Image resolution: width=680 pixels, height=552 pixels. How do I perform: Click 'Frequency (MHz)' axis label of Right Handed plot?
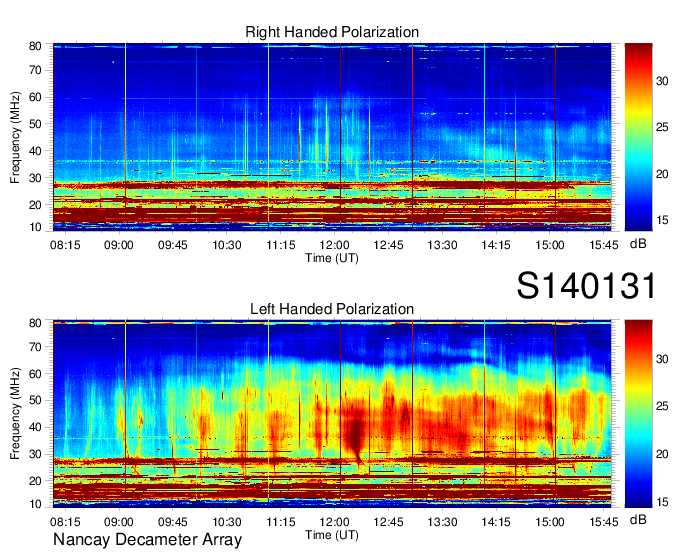[15, 137]
